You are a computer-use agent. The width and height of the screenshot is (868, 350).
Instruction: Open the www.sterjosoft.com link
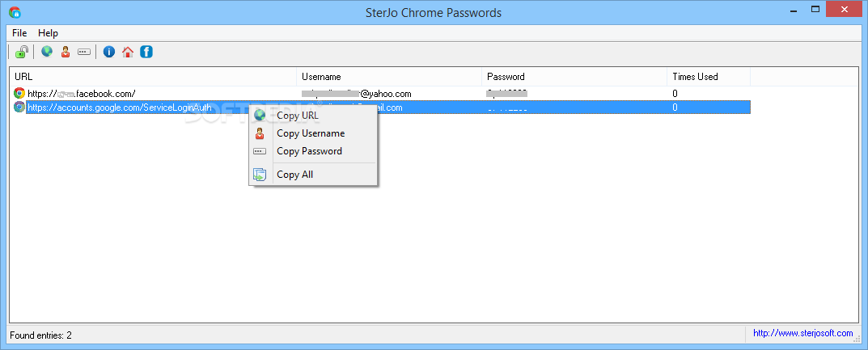tap(803, 333)
